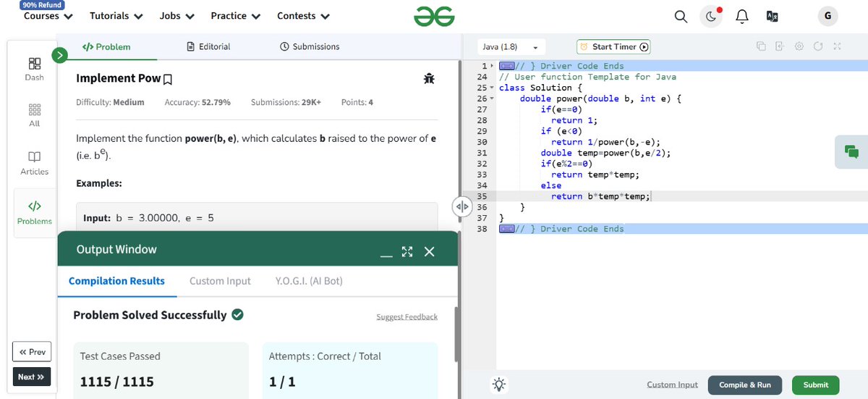
Task: Expand the Contests menu
Action: click(303, 16)
